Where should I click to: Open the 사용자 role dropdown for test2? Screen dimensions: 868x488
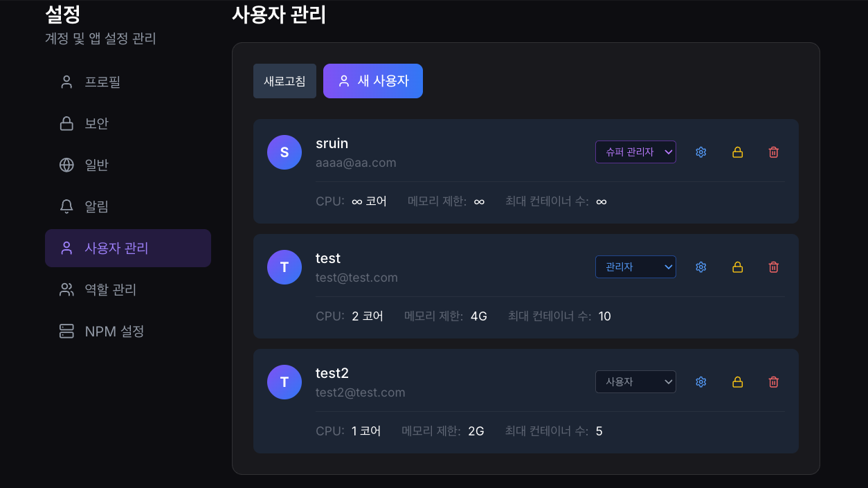(635, 381)
